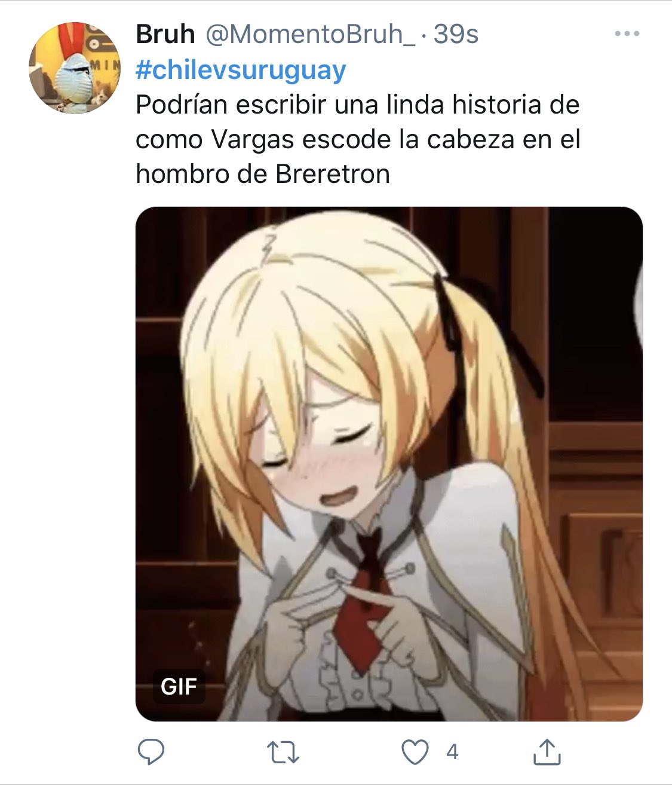672x786 pixels.
Task: Click the GIF badge label
Action: [179, 686]
